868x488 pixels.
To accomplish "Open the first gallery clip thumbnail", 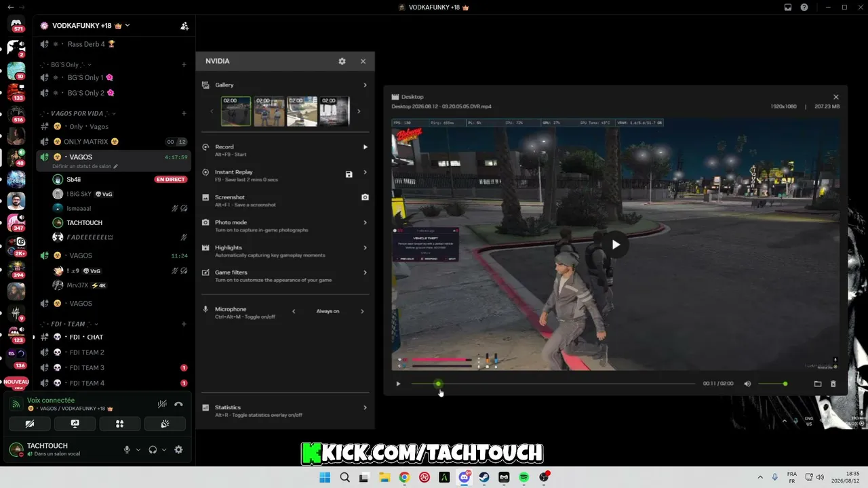I will (236, 111).
